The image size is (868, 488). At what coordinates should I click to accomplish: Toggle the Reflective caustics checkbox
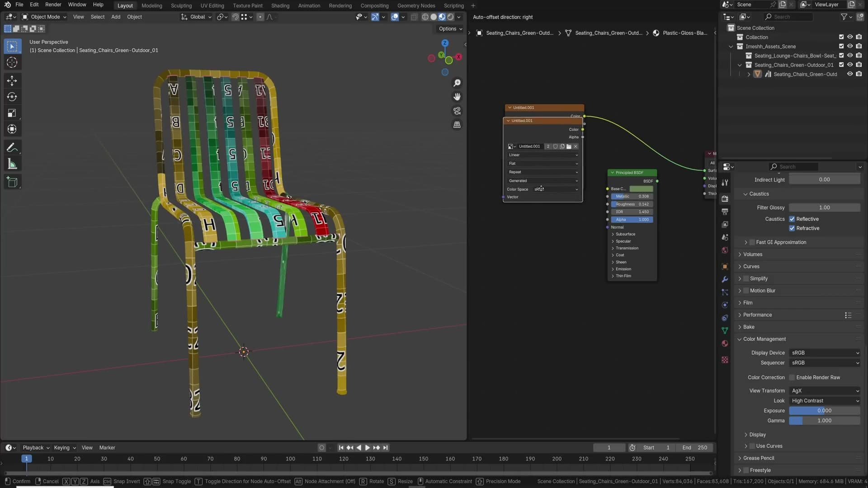[x=792, y=219]
